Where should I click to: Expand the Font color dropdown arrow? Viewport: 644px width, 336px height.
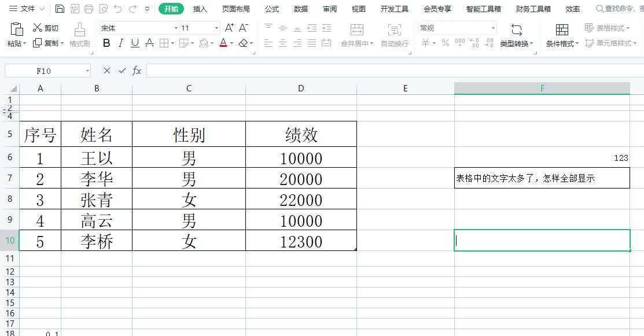(x=231, y=43)
